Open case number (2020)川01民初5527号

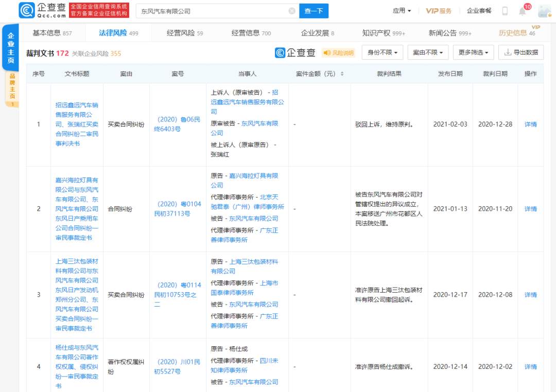click(x=177, y=366)
